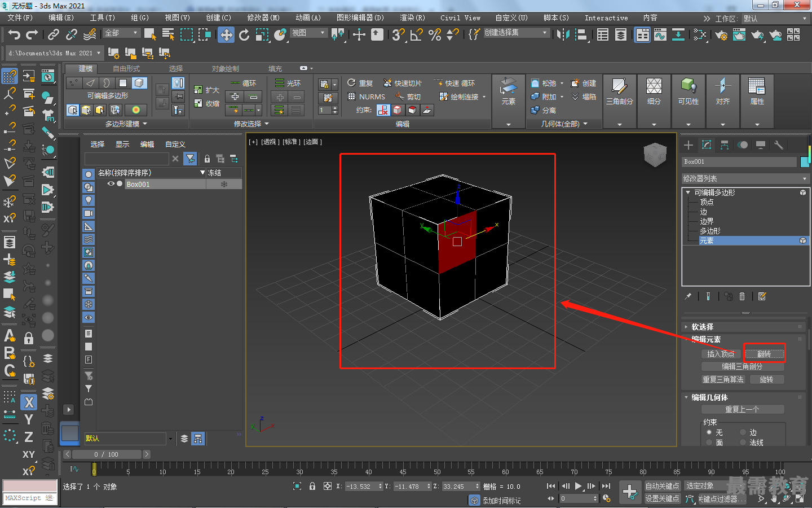Click the Visibility (可见性) ribbon icon
Image resolution: width=812 pixels, height=508 pixels.
(689, 93)
